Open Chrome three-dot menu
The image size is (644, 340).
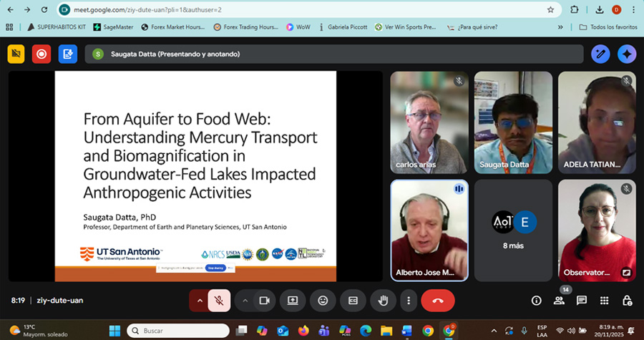tap(634, 10)
